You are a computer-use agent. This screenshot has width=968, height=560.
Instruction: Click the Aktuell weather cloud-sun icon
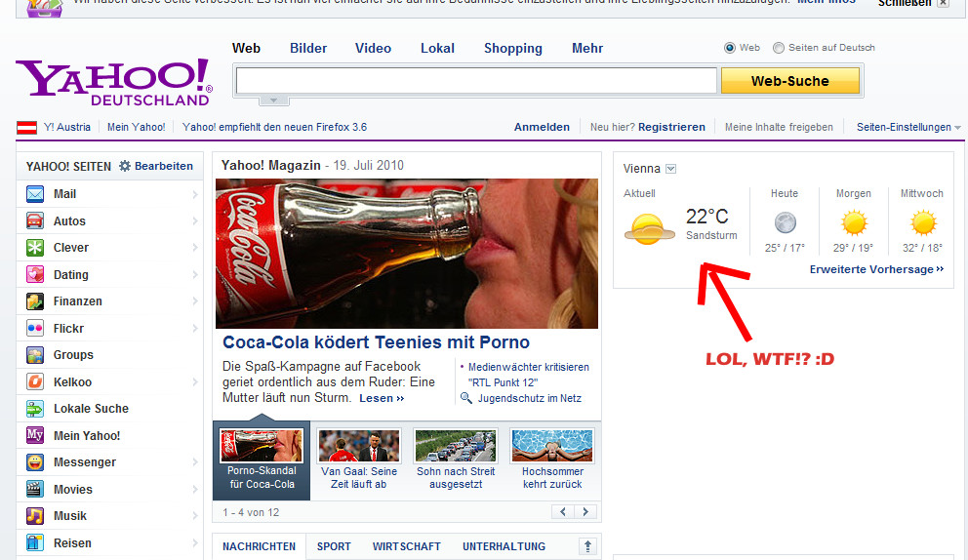650,229
